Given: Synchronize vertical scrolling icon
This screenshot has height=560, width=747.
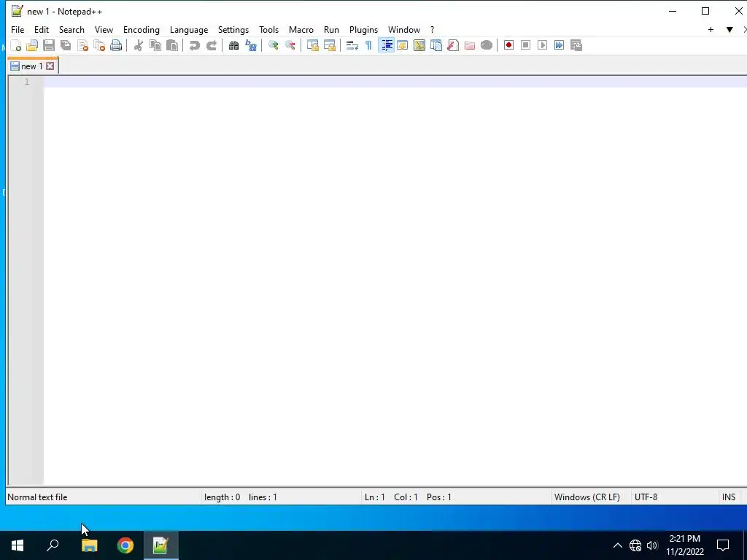Looking at the screenshot, I should [x=312, y=45].
